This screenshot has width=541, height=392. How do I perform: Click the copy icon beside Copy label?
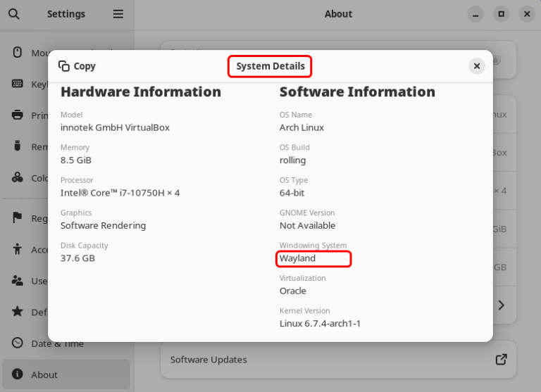tap(64, 66)
